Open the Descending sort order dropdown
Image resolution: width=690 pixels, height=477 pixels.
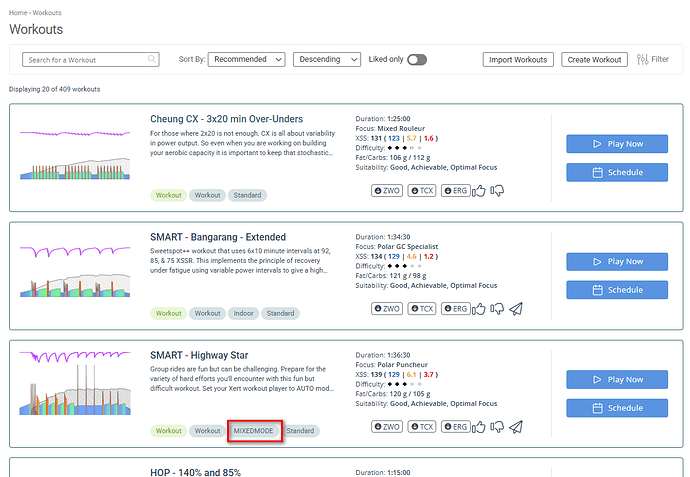326,60
